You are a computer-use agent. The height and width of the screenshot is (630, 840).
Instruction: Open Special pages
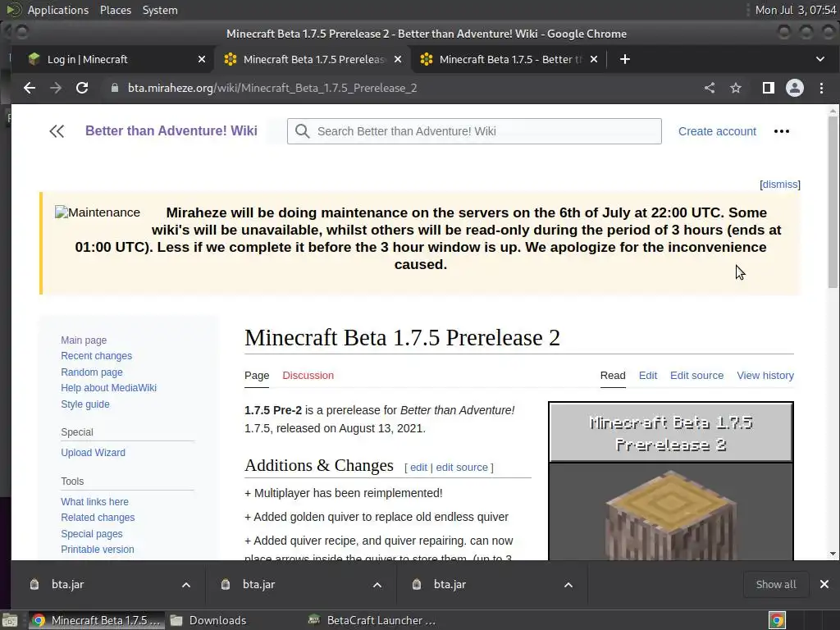(92, 533)
